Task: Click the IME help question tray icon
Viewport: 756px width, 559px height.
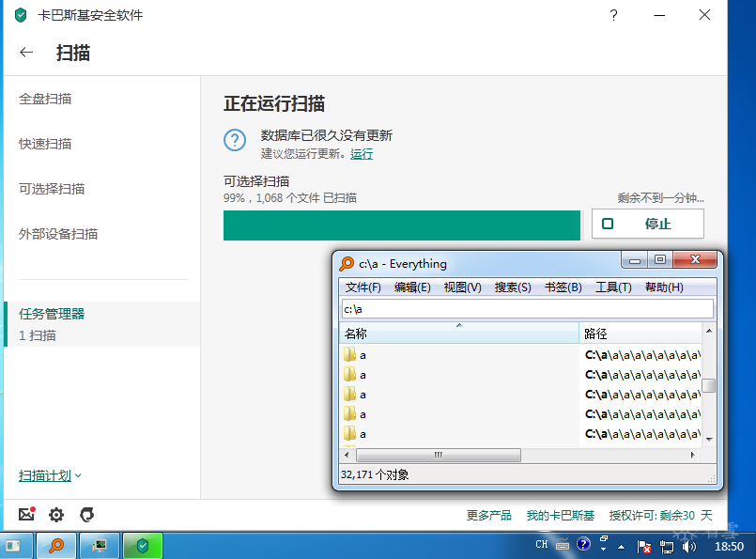Action: (583, 544)
